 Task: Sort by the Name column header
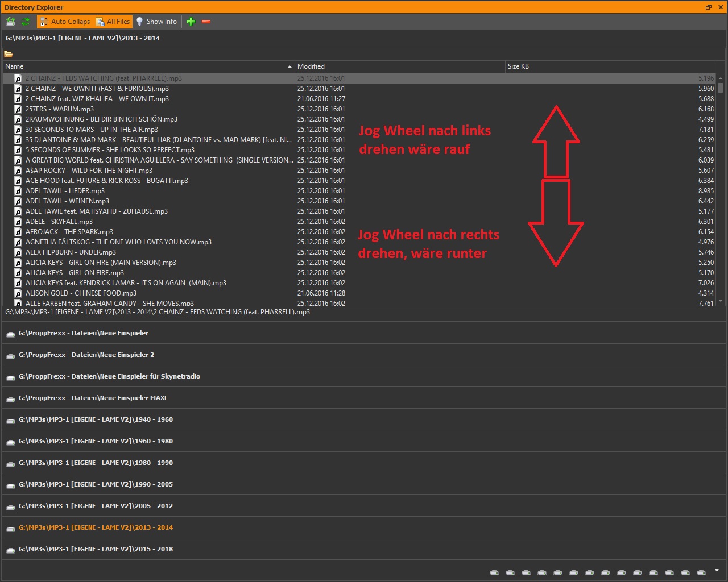148,66
